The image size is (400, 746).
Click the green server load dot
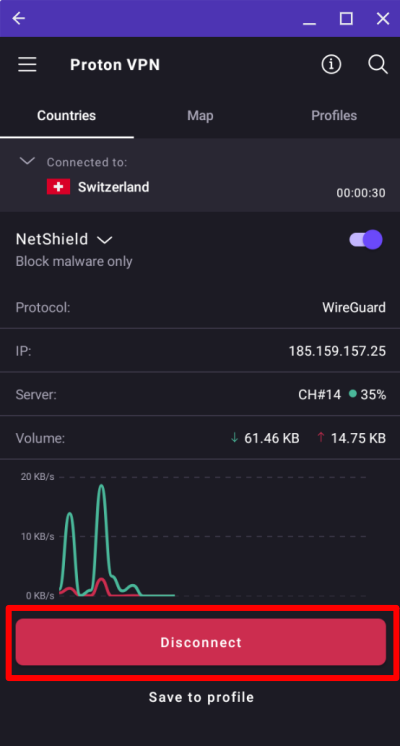pyautogui.click(x=352, y=394)
